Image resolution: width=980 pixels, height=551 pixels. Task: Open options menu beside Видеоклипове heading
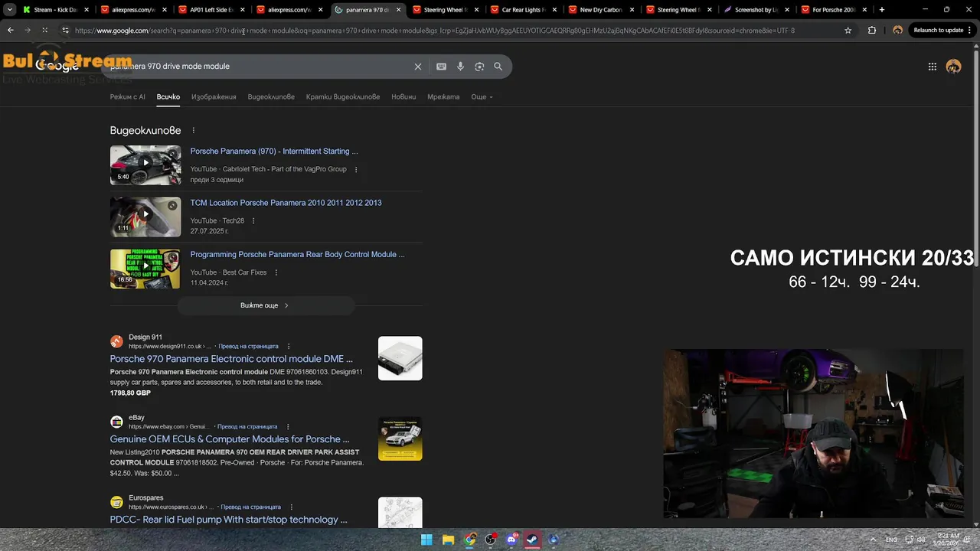194,131
